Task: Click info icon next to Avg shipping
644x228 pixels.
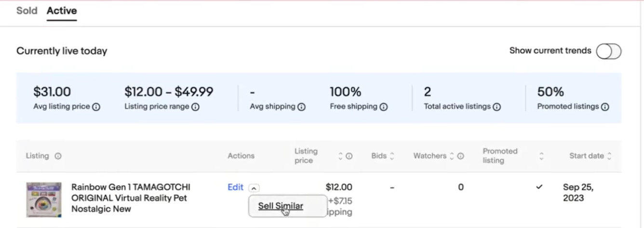Action: [301, 107]
